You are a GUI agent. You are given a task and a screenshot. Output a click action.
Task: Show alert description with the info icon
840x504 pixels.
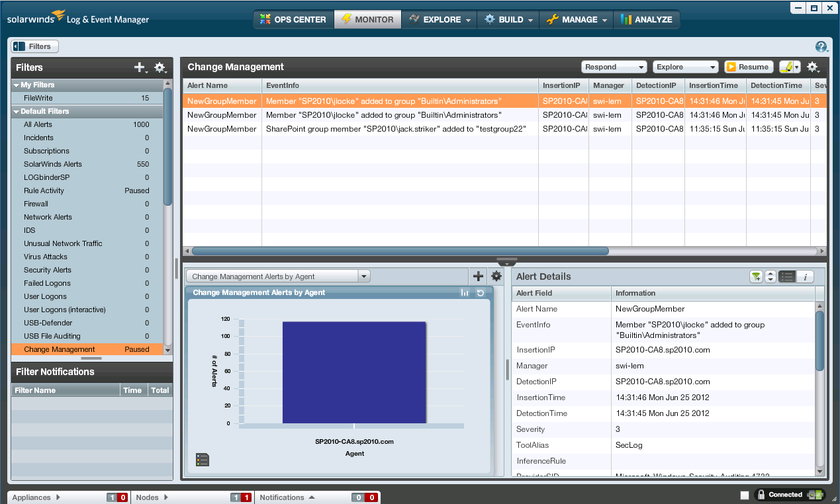805,277
